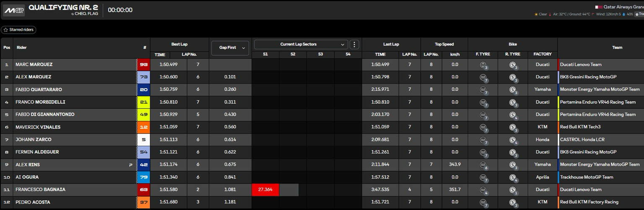Click Marc Marquez's front tyre icon
Viewport: 644px width, 210px height.
click(x=483, y=65)
